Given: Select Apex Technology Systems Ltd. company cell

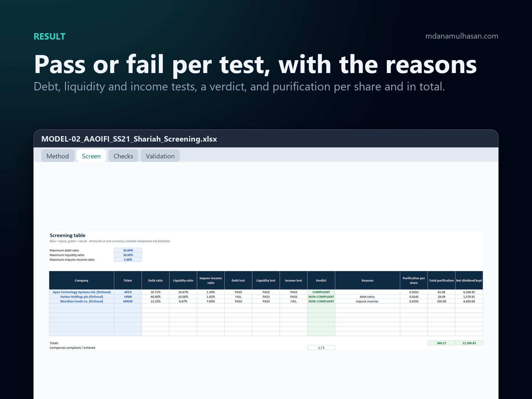Looking at the screenshot, I should (81, 292).
